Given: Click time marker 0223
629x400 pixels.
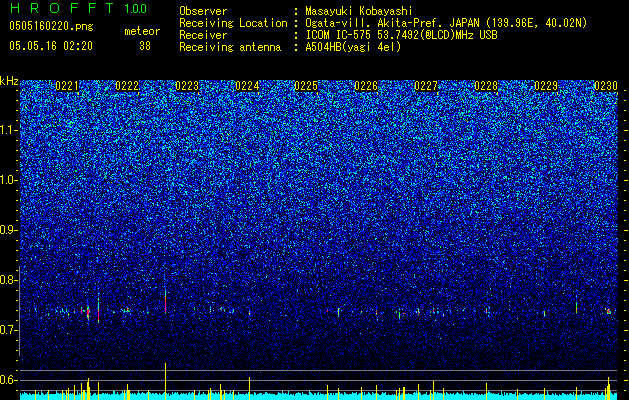Looking at the screenshot, I should [x=187, y=86].
